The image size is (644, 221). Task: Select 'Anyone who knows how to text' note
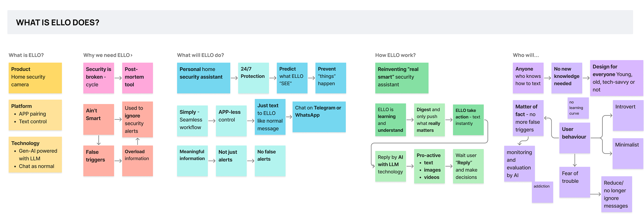[x=528, y=78]
